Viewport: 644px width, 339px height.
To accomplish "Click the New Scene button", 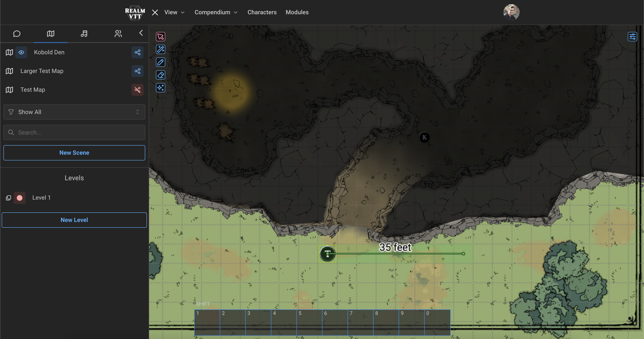I will 74,153.
